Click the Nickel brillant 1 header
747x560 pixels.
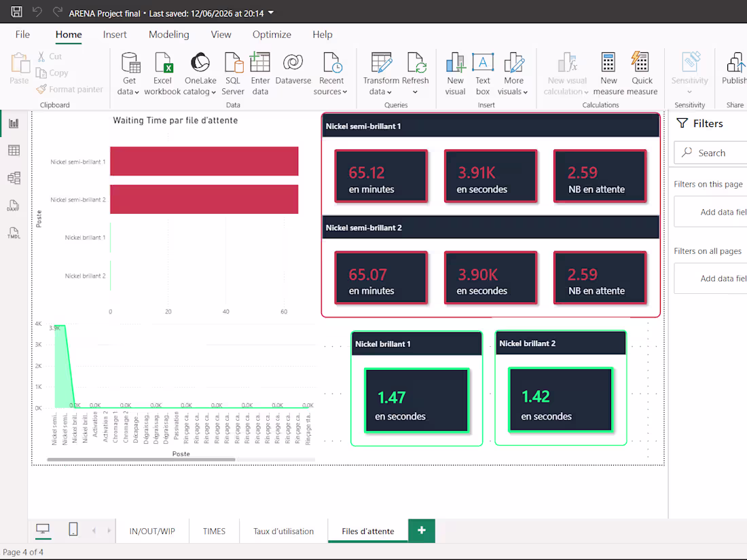417,344
